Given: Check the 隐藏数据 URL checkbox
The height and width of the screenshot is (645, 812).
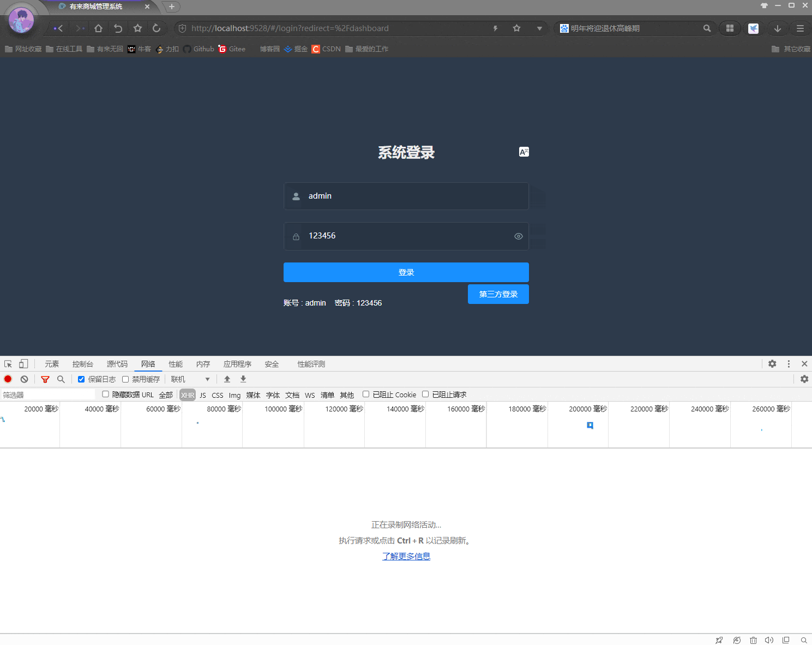Looking at the screenshot, I should [106, 394].
